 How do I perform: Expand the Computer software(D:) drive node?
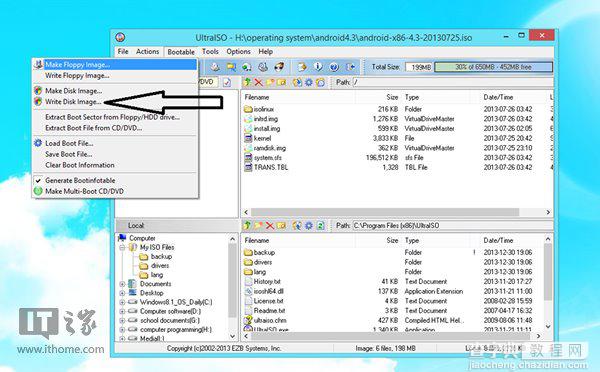pos(122,312)
